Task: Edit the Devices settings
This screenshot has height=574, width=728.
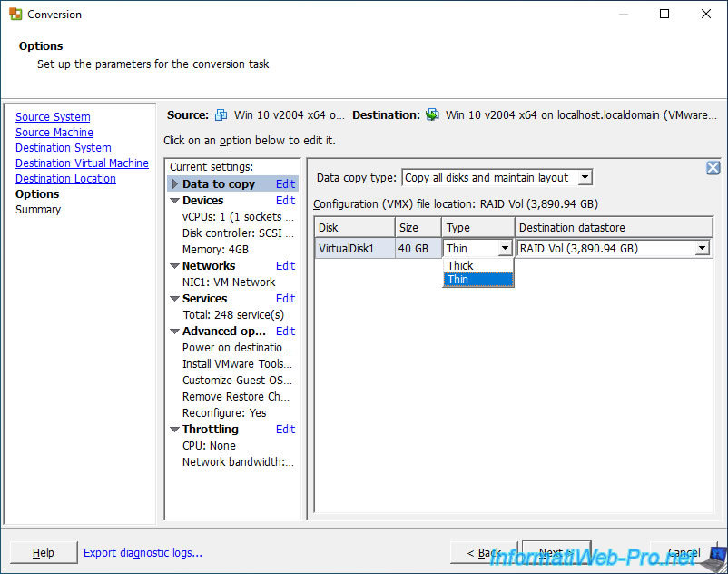Action: coord(285,201)
